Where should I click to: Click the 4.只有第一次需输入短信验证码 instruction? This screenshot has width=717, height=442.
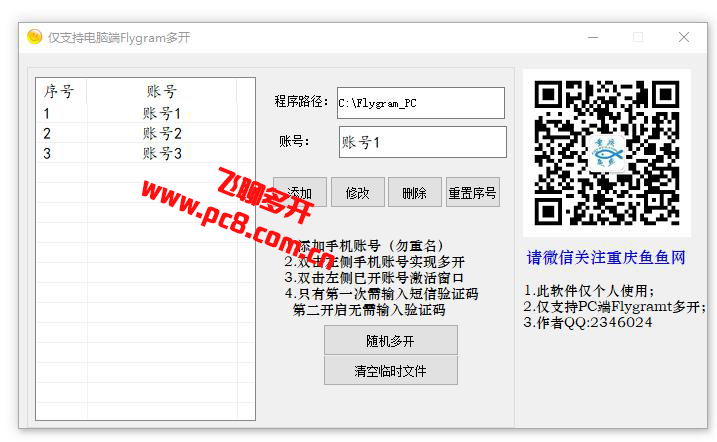(x=382, y=293)
